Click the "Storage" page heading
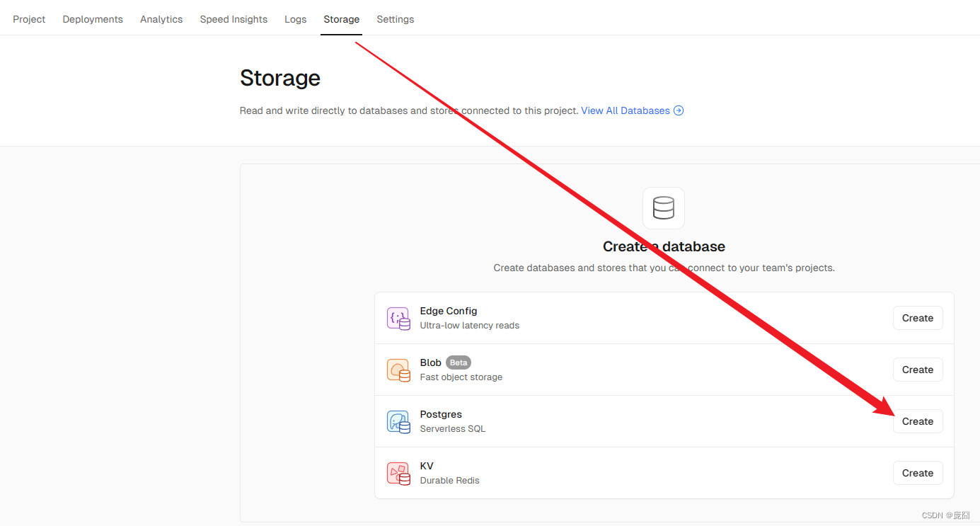The height and width of the screenshot is (526, 980). click(x=280, y=78)
